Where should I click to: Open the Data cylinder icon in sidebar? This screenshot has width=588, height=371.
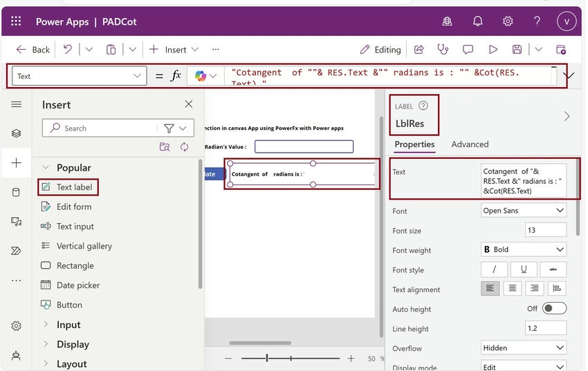[x=16, y=193]
